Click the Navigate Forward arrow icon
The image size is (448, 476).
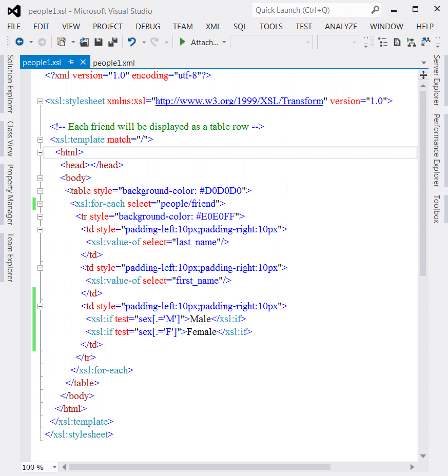42,42
